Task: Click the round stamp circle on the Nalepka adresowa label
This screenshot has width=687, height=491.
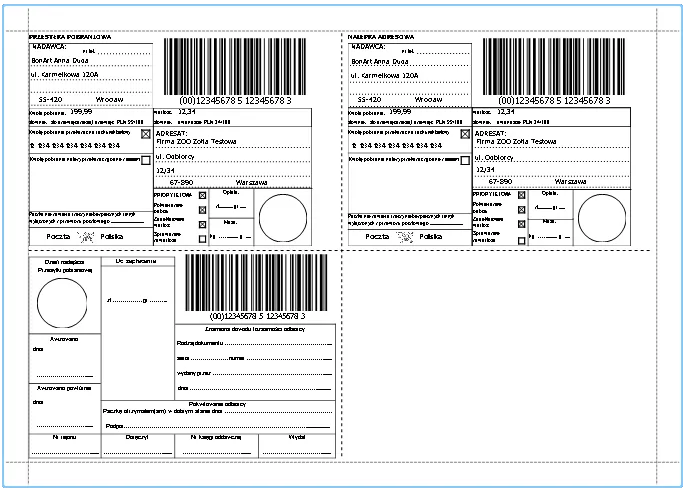Action: click(602, 219)
